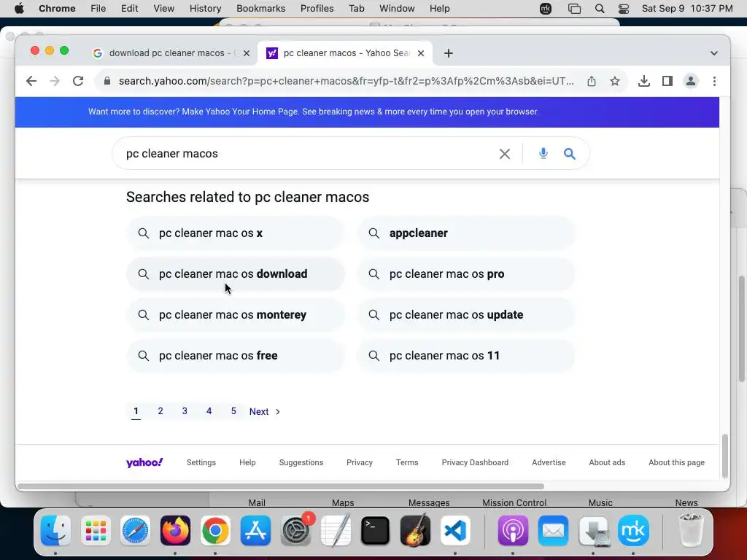Go to results page 5
Viewport: 747px width, 560px height.
point(233,411)
